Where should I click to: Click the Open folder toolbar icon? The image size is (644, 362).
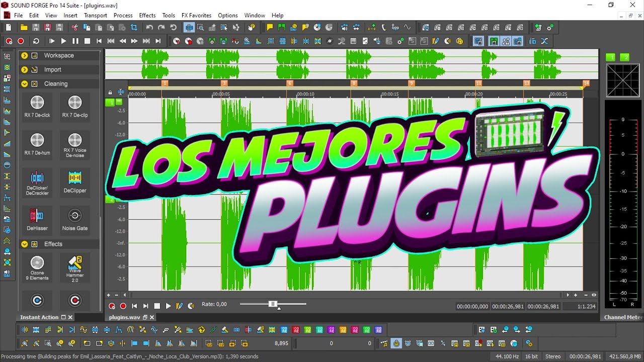(24, 28)
